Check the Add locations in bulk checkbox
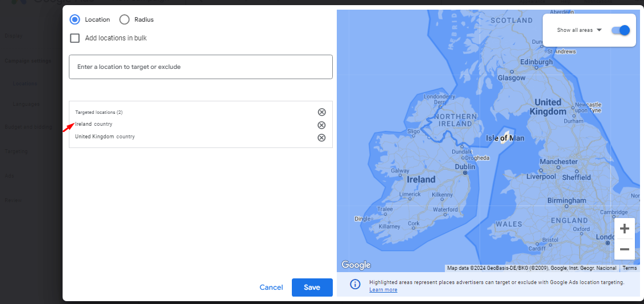644x304 pixels. click(75, 38)
